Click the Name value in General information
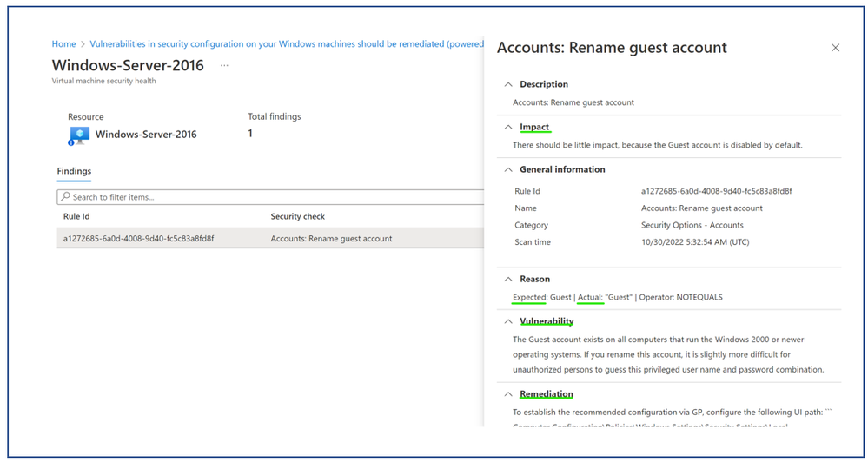 [701, 208]
